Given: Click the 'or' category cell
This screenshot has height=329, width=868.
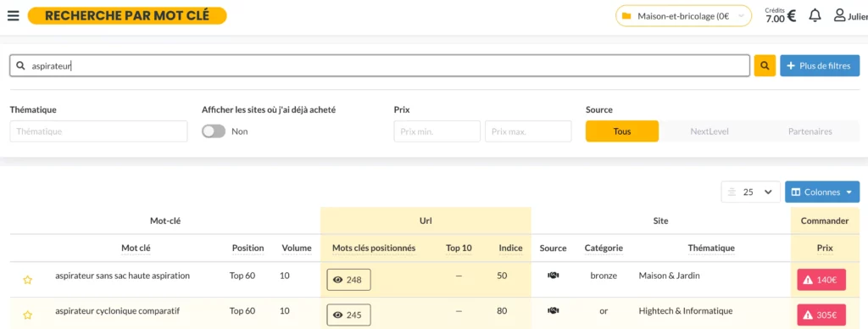Looking at the screenshot, I should click(604, 310).
